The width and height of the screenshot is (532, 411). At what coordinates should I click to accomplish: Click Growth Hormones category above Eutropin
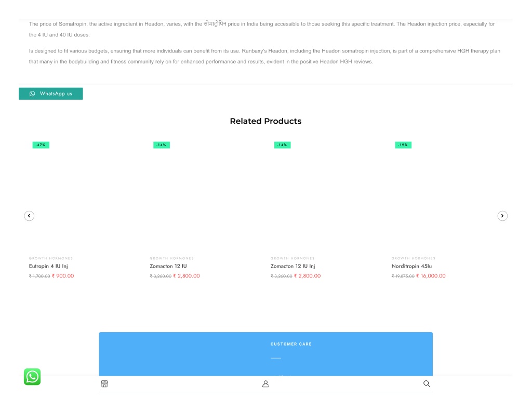[x=51, y=258]
